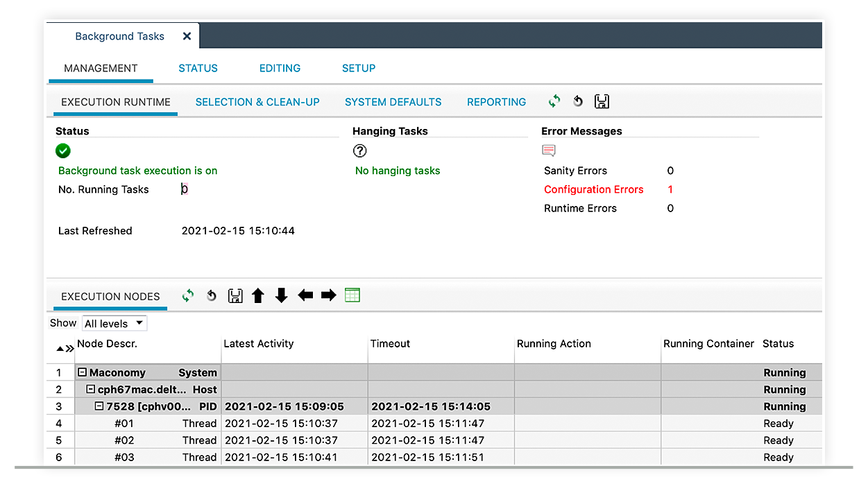868x484 pixels.
Task: Move node selection down with the down arrow icon
Action: [281, 295]
